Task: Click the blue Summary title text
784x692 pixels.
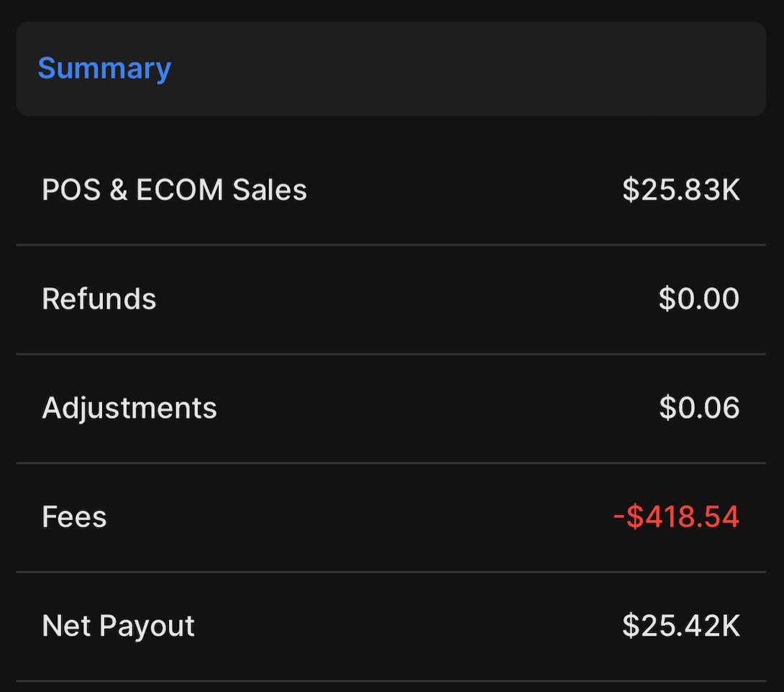Action: (x=104, y=68)
